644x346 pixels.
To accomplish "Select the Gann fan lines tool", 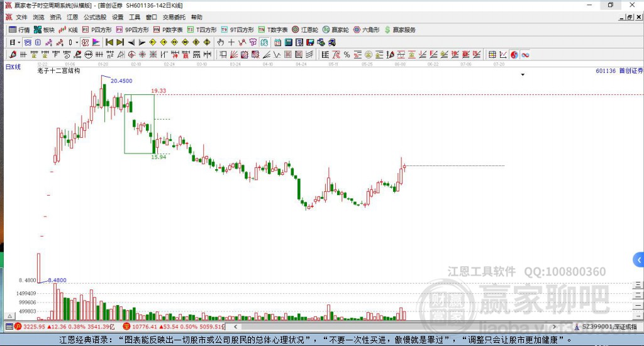I will (x=233, y=55).
